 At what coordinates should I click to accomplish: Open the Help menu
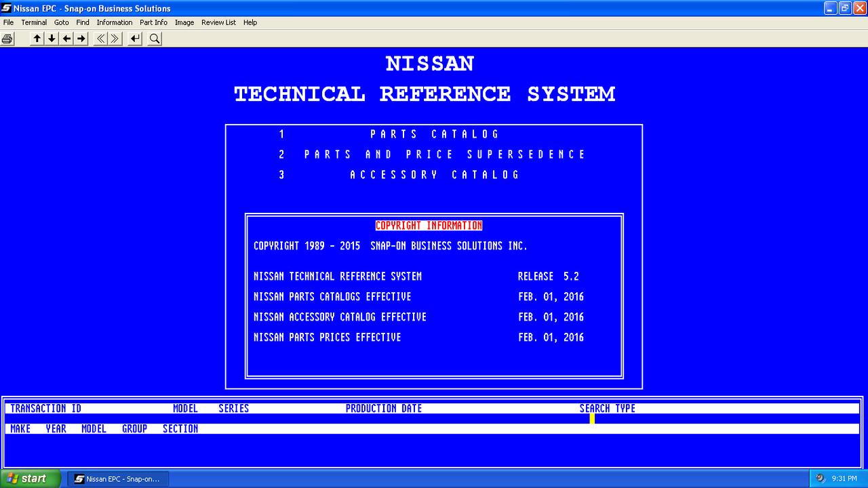[x=250, y=22]
